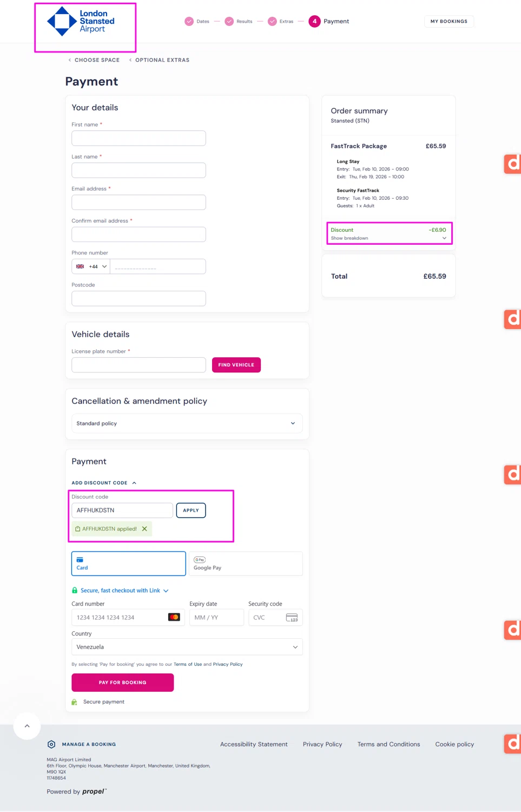Click the CVC card icon in security field
This screenshot has height=812, width=521.
point(292,618)
